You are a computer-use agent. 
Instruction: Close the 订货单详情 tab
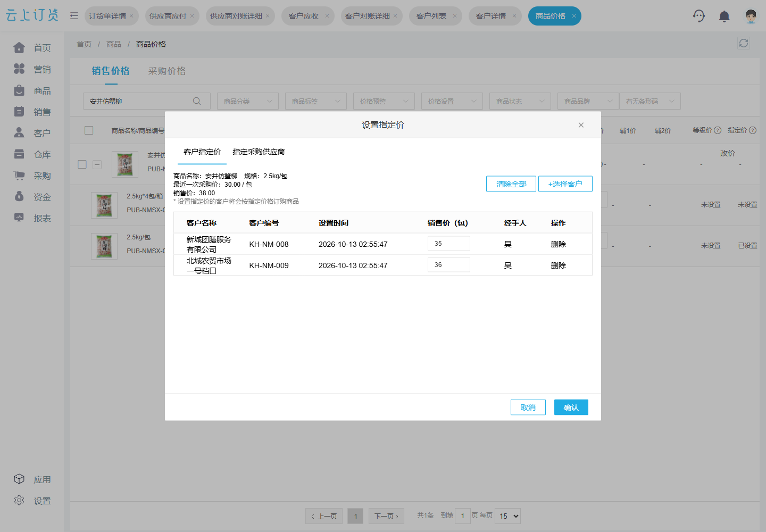pyautogui.click(x=131, y=16)
